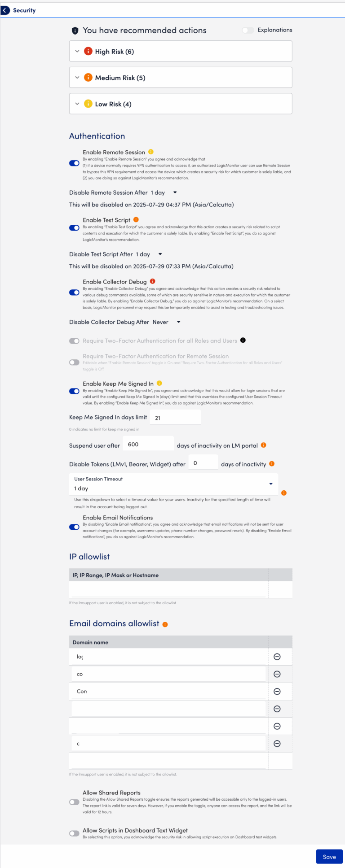Click the red info icon beside Enable Collector Debug

tap(152, 281)
